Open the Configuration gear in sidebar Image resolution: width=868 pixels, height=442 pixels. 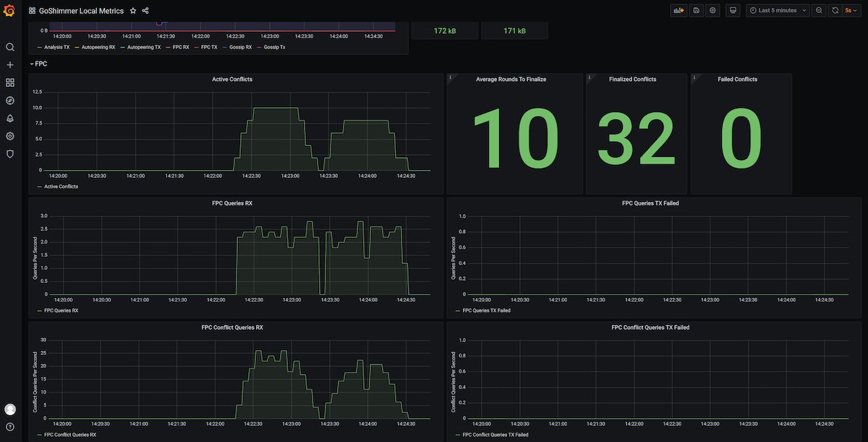10,136
